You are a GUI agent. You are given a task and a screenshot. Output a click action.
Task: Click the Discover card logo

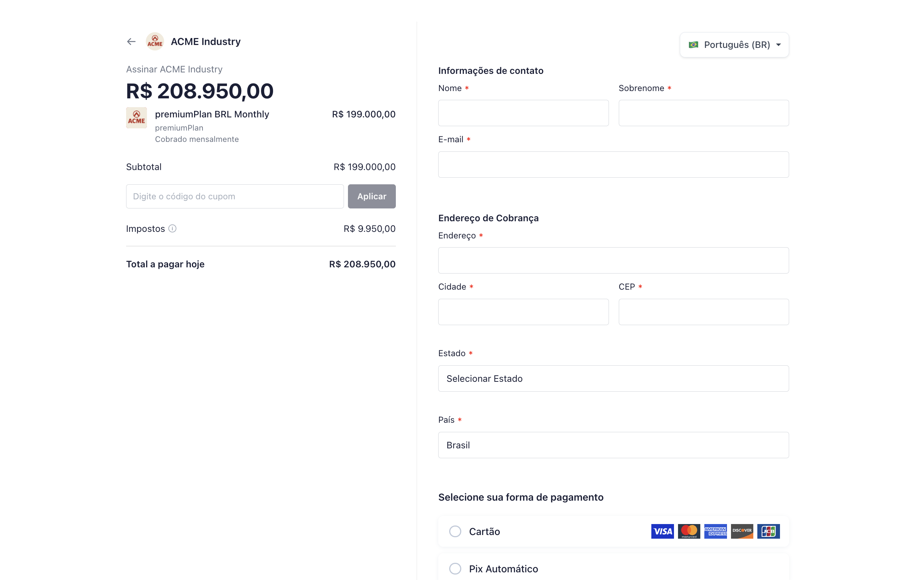click(742, 531)
